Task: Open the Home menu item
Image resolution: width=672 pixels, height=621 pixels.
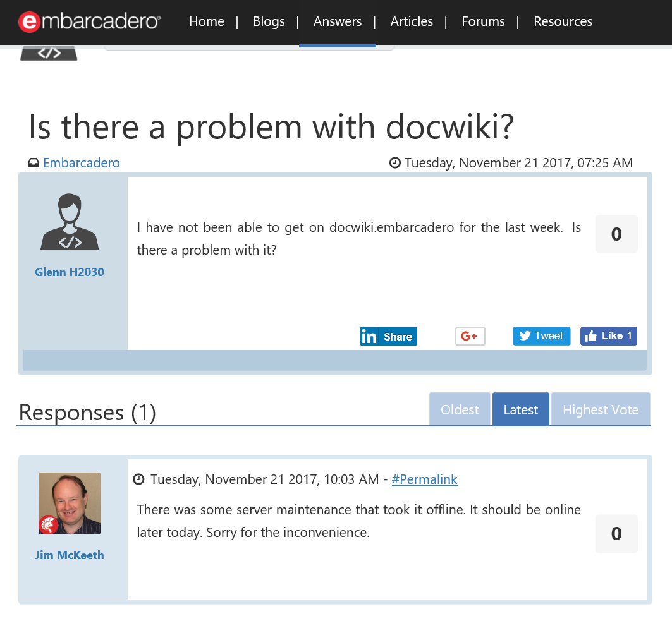Action: point(206,21)
